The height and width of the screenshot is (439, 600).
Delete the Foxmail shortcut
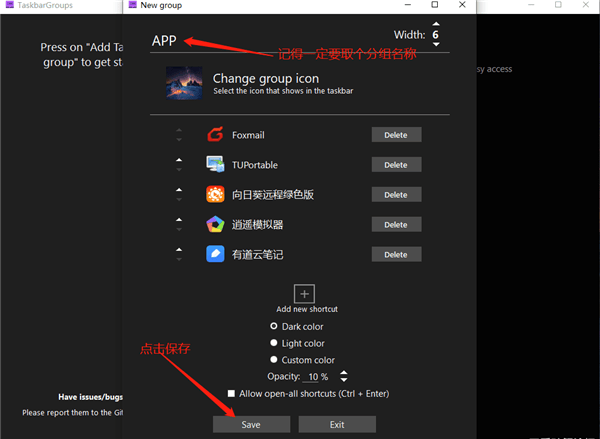pyautogui.click(x=396, y=135)
